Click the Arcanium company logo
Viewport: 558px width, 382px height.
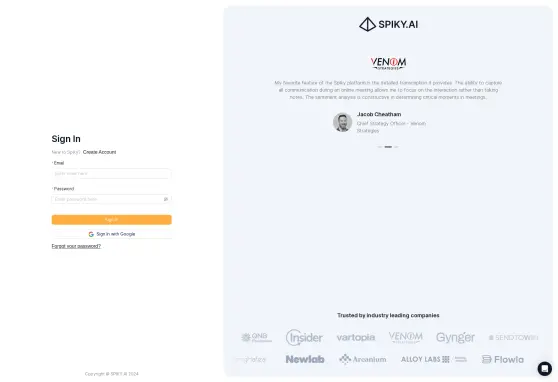click(x=363, y=359)
